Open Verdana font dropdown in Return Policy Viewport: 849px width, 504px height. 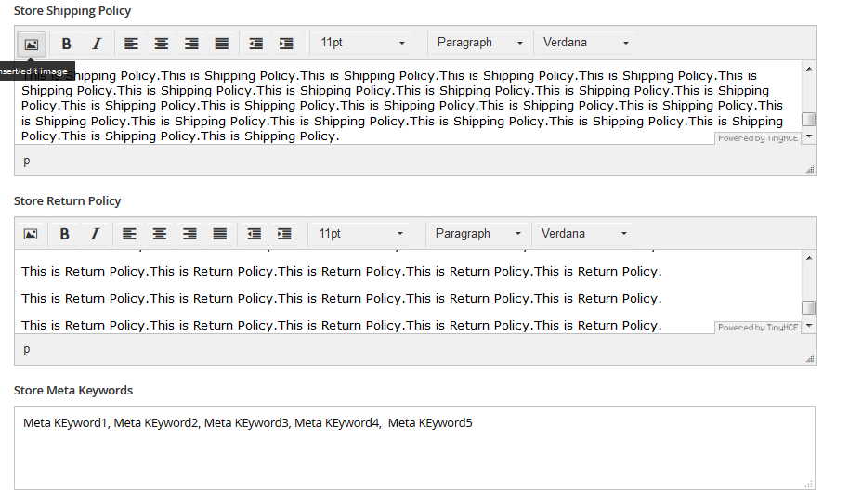coord(583,234)
